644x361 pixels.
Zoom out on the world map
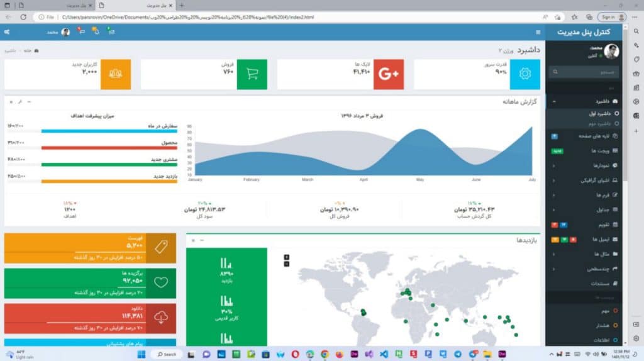click(287, 264)
